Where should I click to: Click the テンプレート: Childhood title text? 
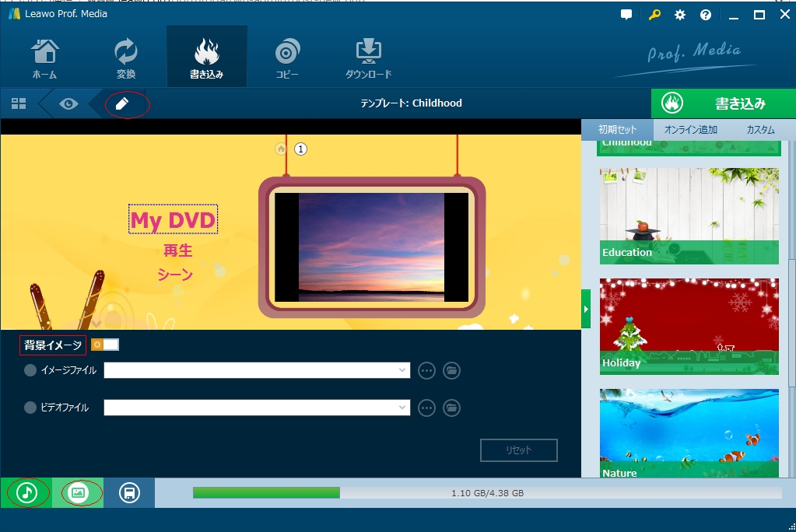(x=411, y=103)
